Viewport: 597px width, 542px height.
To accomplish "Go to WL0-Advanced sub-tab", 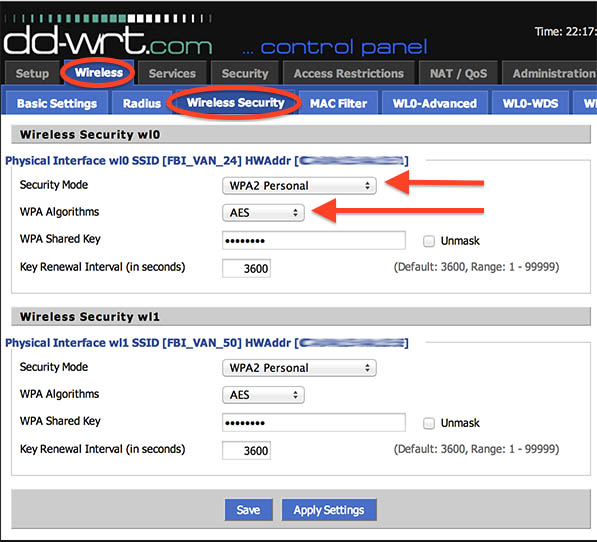I will coord(434,103).
